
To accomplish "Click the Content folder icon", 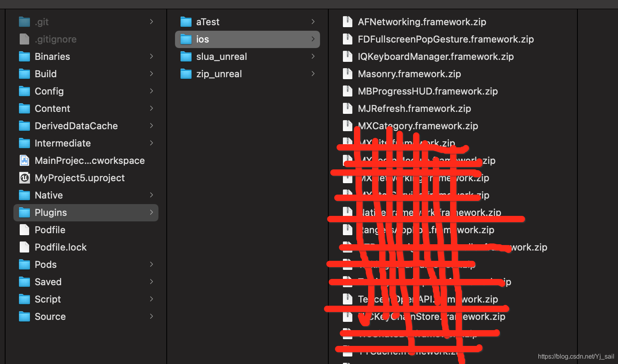I will tap(24, 108).
